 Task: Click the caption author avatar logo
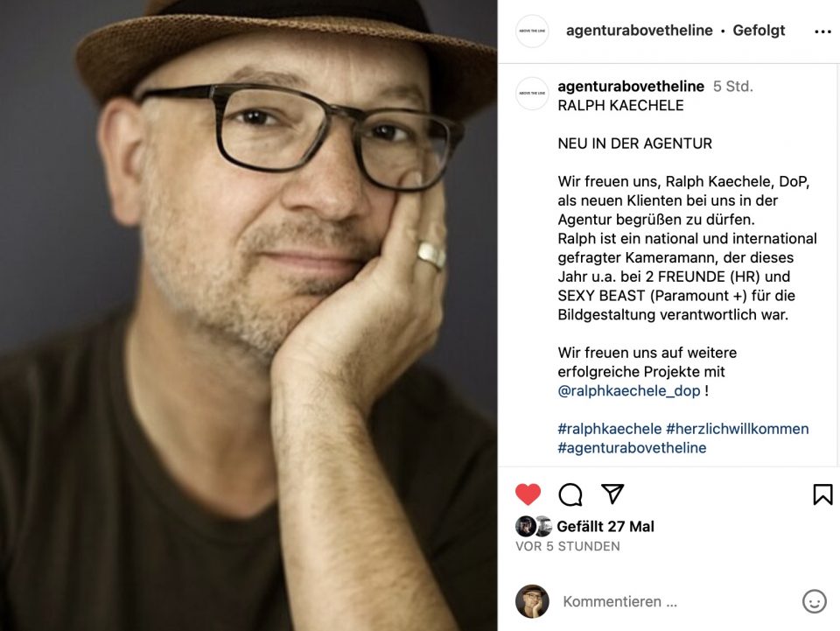click(x=532, y=93)
